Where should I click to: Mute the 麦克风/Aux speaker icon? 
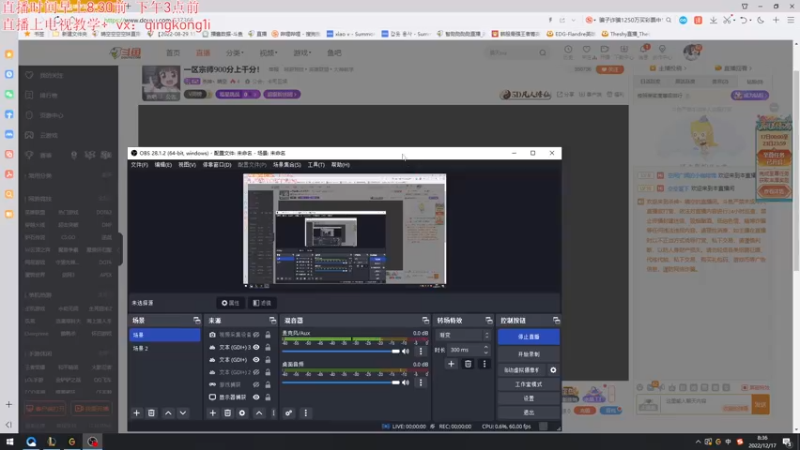click(x=406, y=351)
